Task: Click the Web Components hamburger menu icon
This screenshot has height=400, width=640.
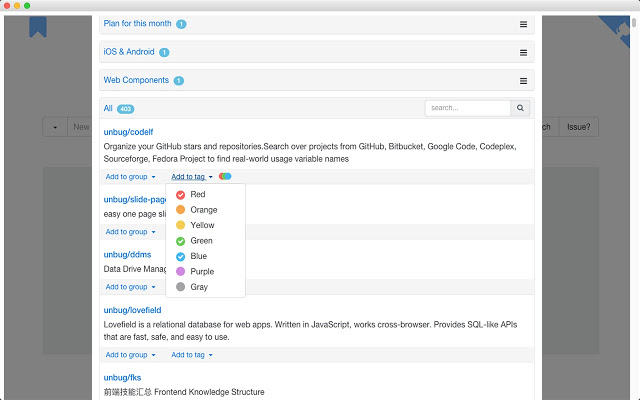Action: [523, 80]
